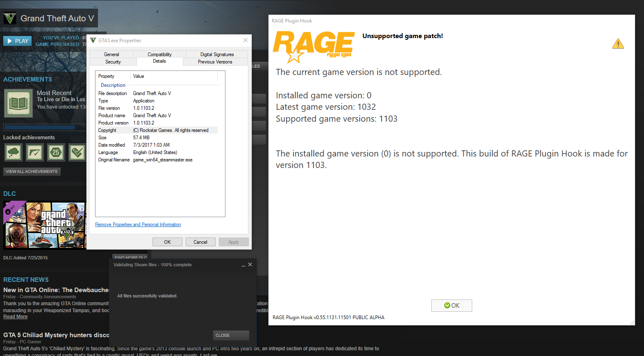Click the 'All files successfully validated.' message

pos(147,296)
